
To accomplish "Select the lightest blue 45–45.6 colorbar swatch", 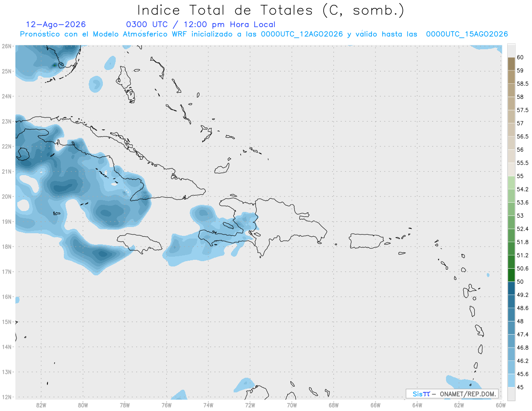I will pyautogui.click(x=511, y=380).
